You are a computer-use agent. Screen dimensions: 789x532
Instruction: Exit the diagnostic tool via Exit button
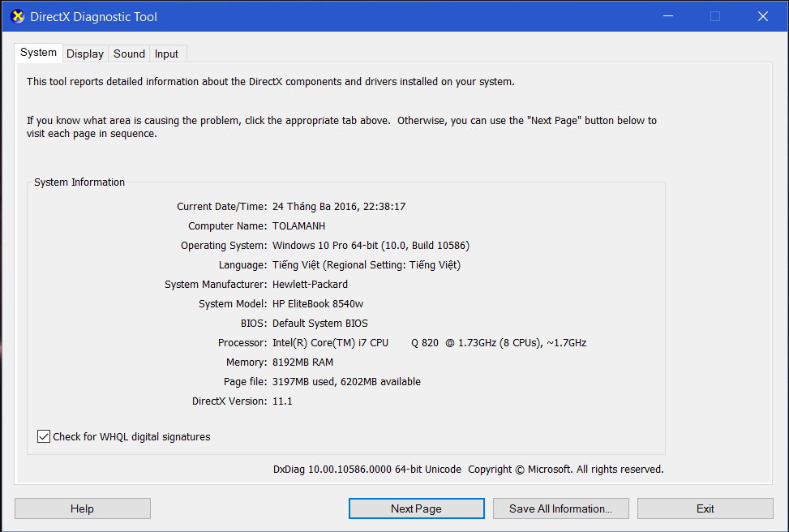[x=705, y=508]
